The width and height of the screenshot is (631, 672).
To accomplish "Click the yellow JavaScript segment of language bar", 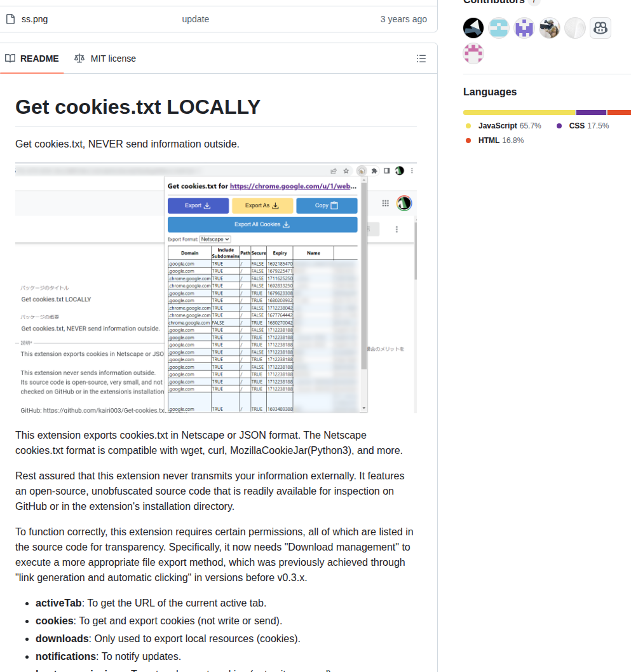I will [519, 113].
